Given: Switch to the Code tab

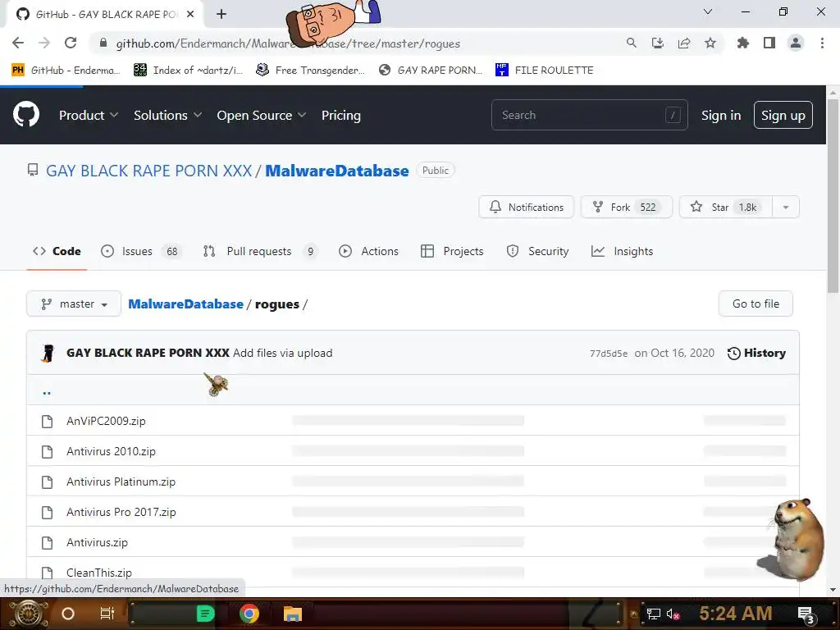Looking at the screenshot, I should pyautogui.click(x=57, y=251).
